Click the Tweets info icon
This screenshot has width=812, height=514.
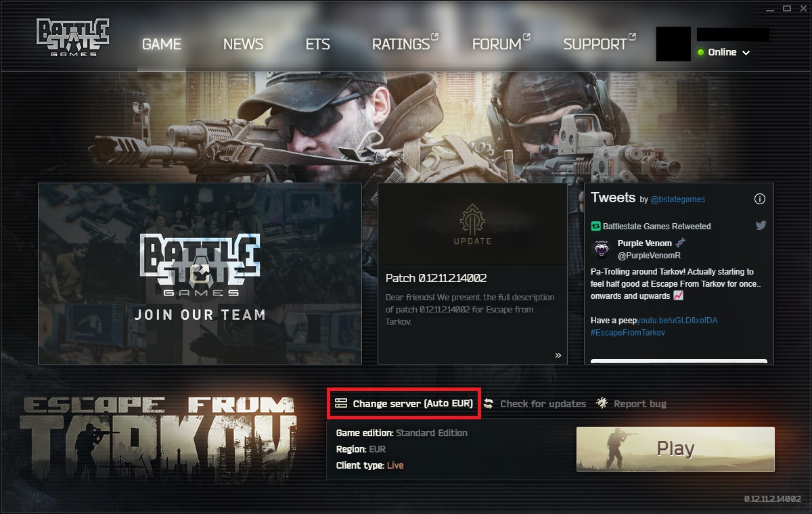pyautogui.click(x=759, y=199)
